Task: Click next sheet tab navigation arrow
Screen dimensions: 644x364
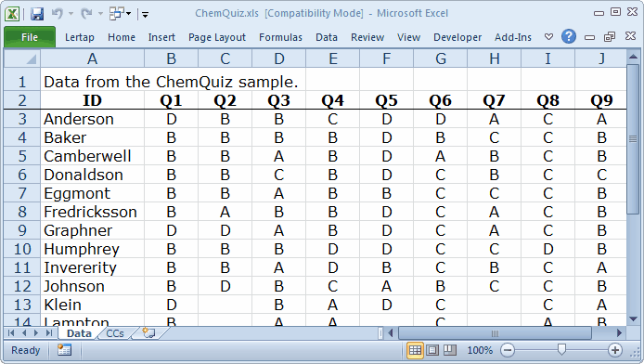Action: click(x=36, y=333)
